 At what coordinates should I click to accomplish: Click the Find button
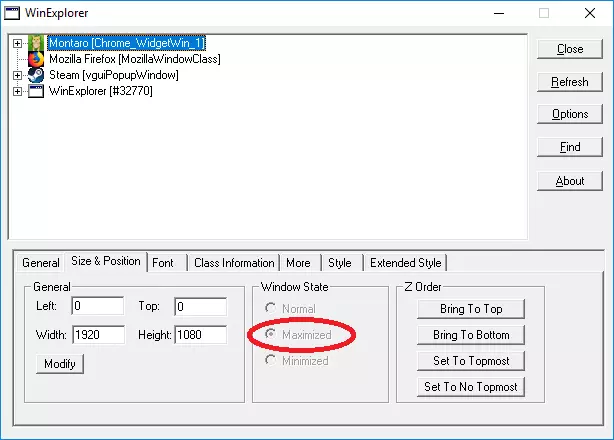pos(570,147)
